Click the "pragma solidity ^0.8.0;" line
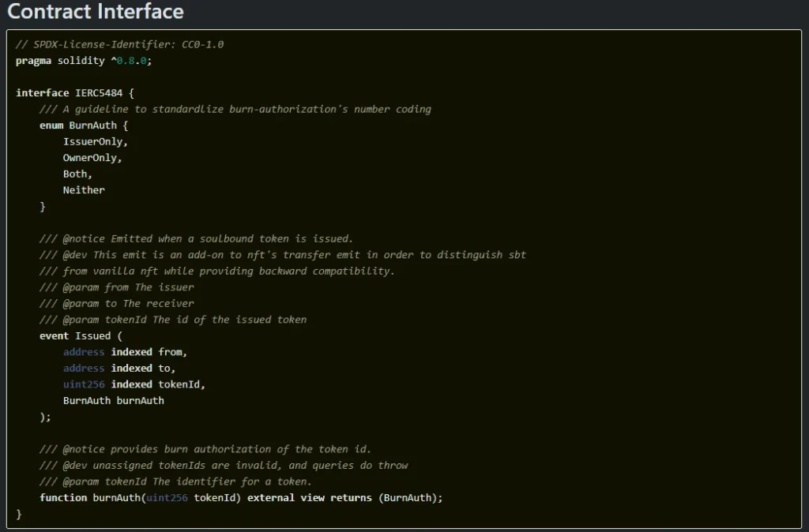This screenshot has width=809, height=532. pyautogui.click(x=84, y=61)
